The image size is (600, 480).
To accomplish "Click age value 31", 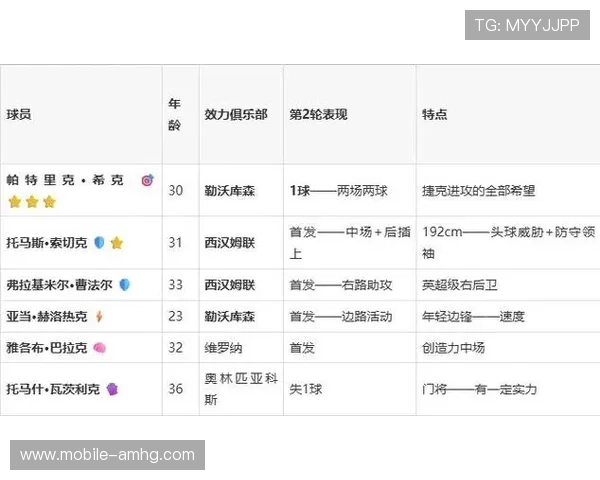I will point(176,242).
